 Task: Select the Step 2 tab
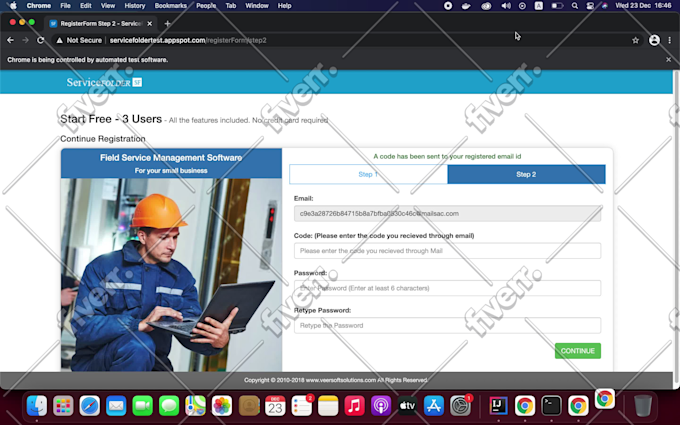click(526, 174)
